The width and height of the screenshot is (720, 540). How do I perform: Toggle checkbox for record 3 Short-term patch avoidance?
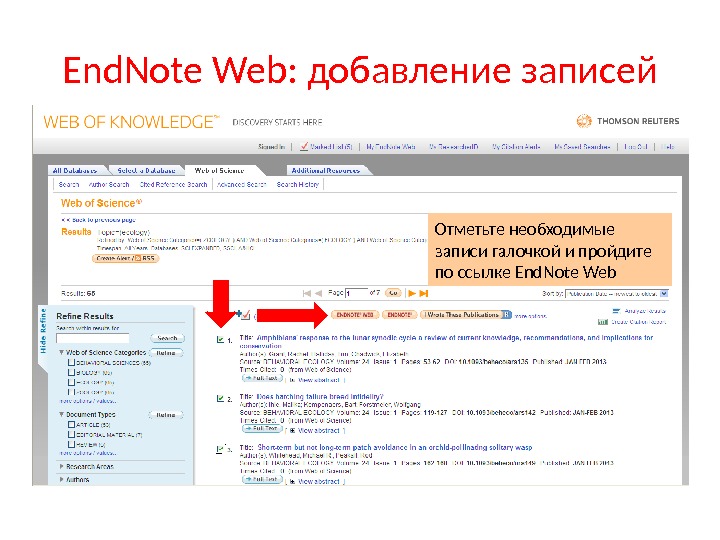220,449
